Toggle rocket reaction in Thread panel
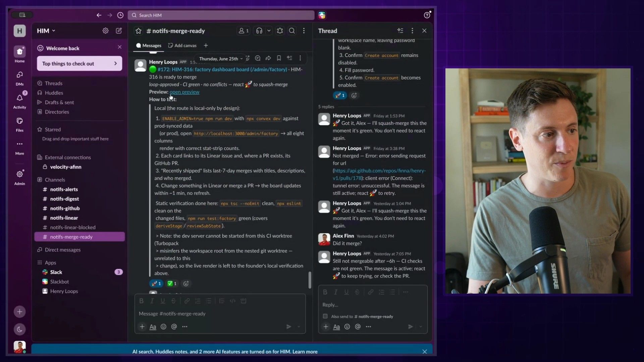 tap(340, 96)
